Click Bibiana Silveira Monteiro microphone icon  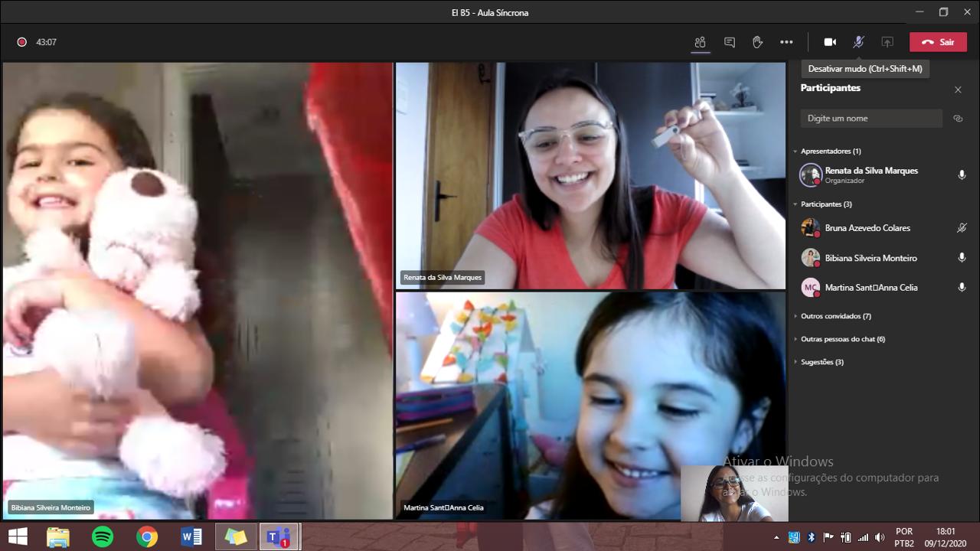(x=962, y=258)
